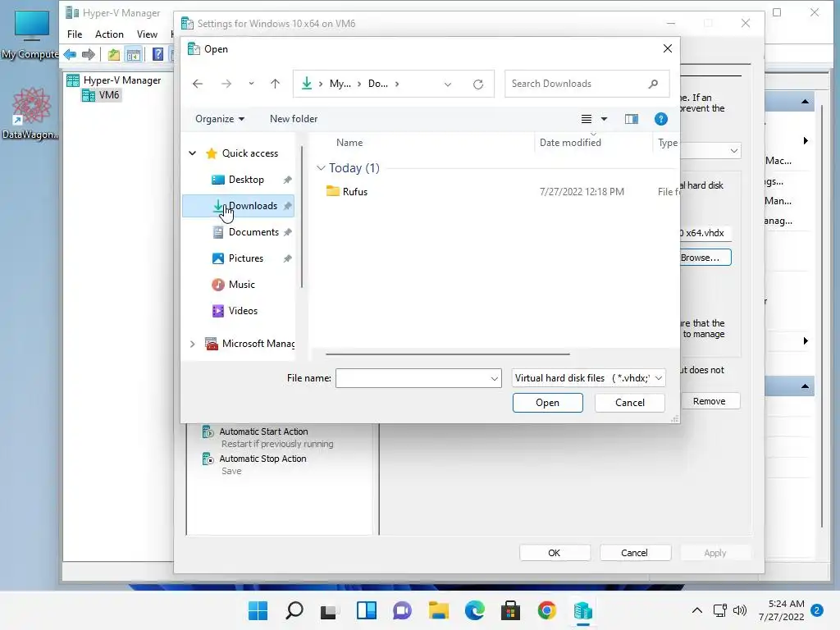
Task: Toggle the preview pane
Action: point(632,119)
